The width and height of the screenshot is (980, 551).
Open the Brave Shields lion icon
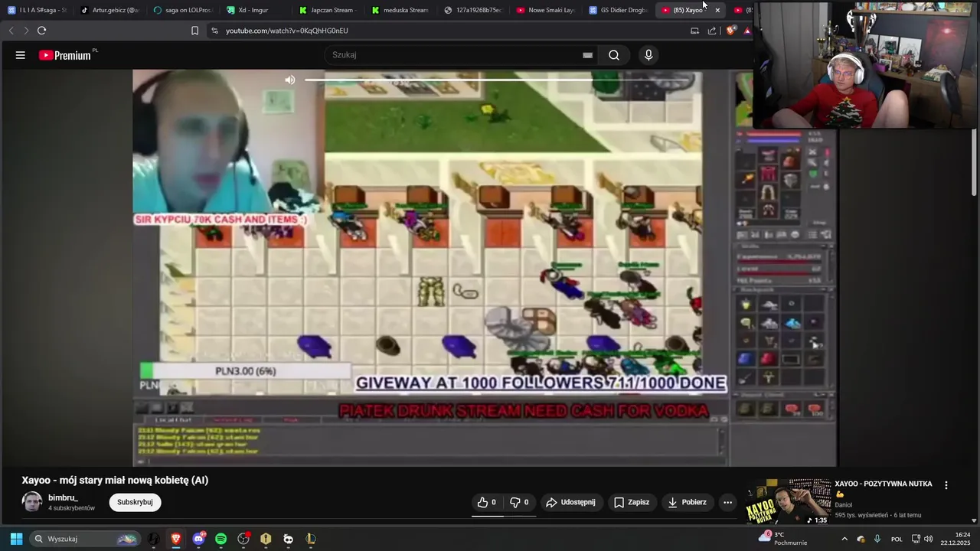coord(730,31)
